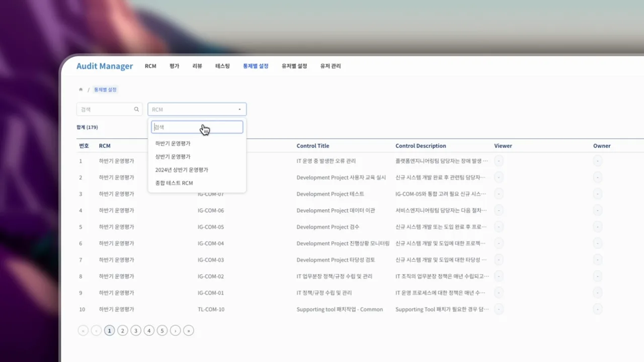Click the 검색 search box above table

point(110,109)
